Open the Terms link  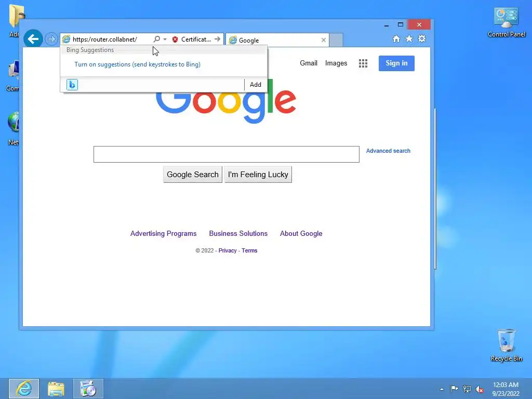tap(249, 250)
